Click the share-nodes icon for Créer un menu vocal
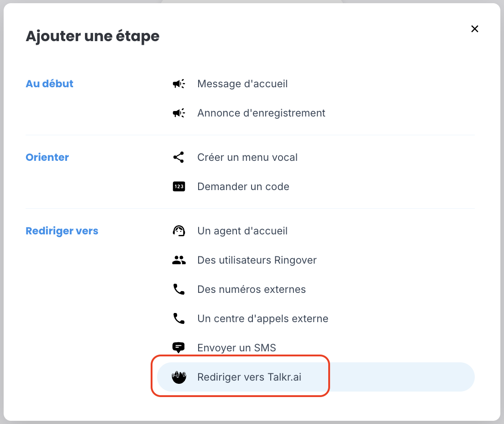 point(178,157)
